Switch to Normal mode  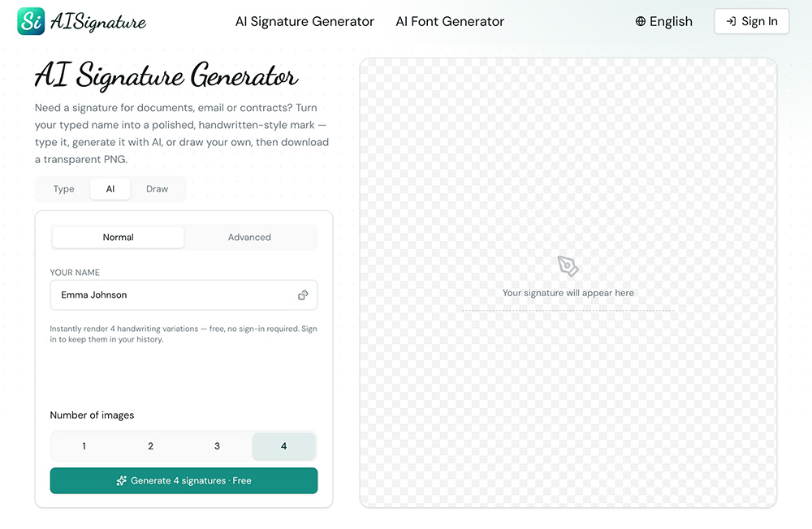pos(118,237)
